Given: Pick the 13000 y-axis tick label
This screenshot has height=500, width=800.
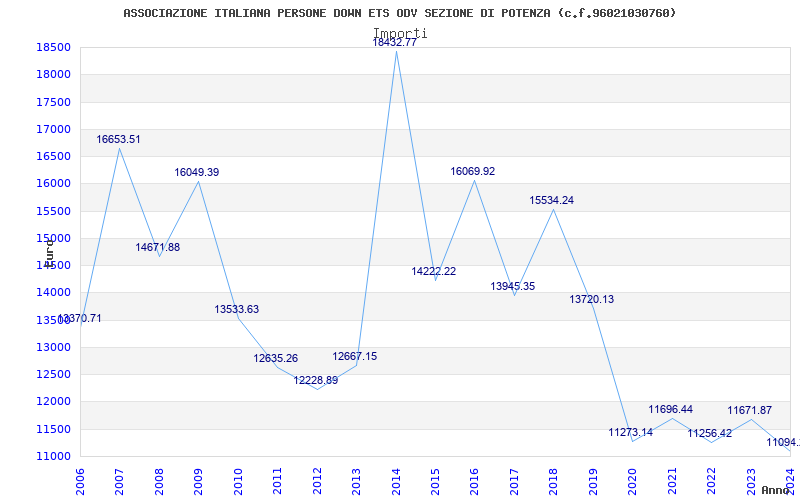Looking at the screenshot, I should 53,347.
